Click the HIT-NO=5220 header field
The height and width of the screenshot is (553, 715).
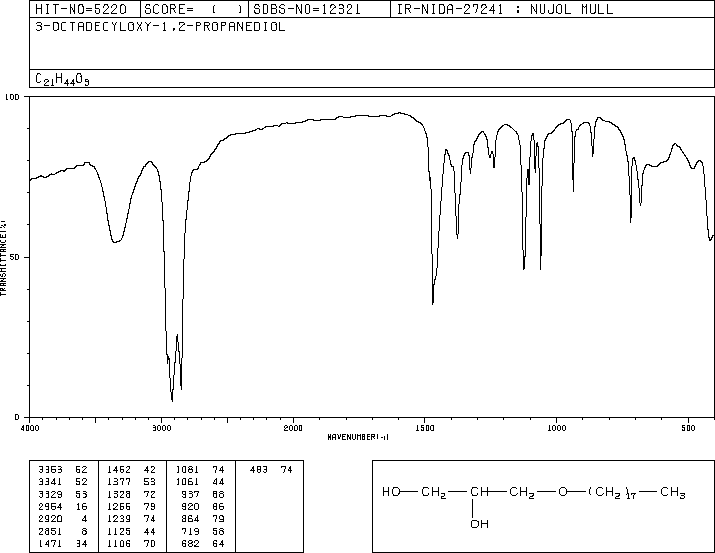pos(81,9)
